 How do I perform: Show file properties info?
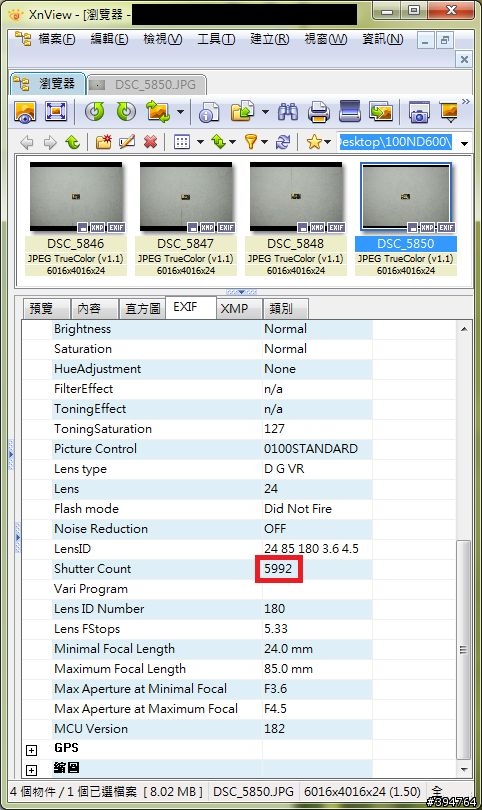coord(209,112)
